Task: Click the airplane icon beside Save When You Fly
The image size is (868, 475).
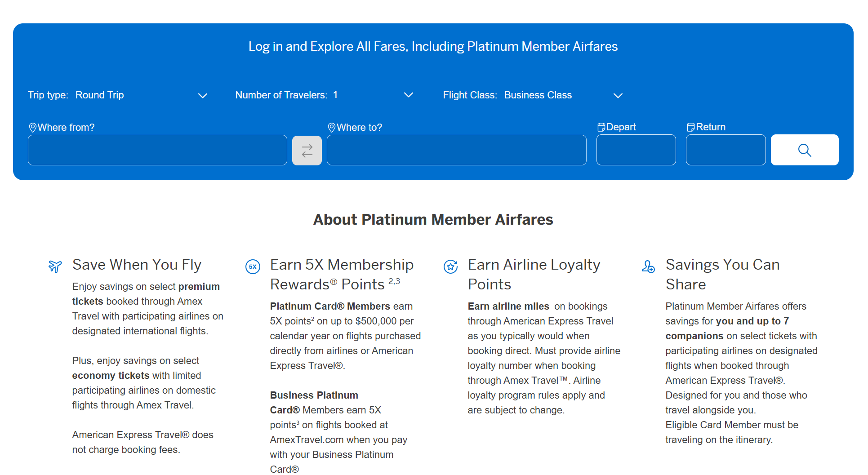Action: (55, 266)
